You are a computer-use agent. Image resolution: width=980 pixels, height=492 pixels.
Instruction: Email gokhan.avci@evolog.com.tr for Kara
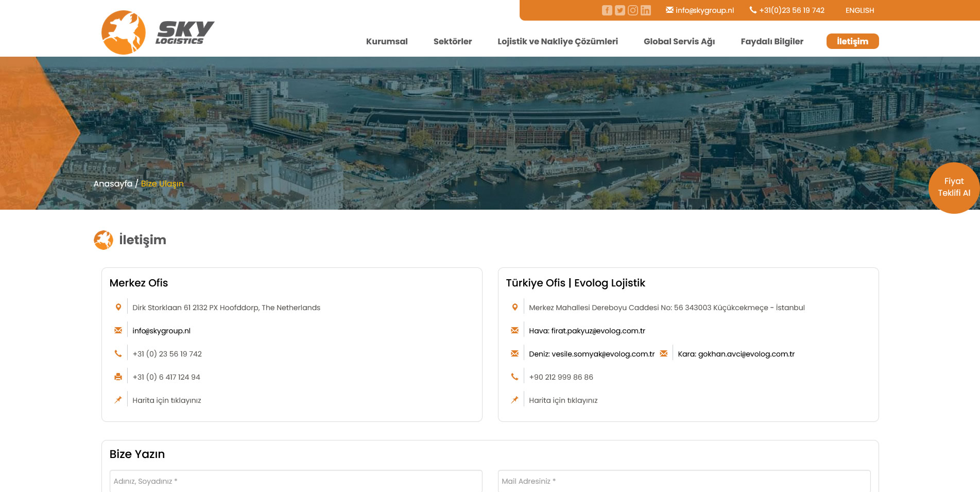coord(746,354)
